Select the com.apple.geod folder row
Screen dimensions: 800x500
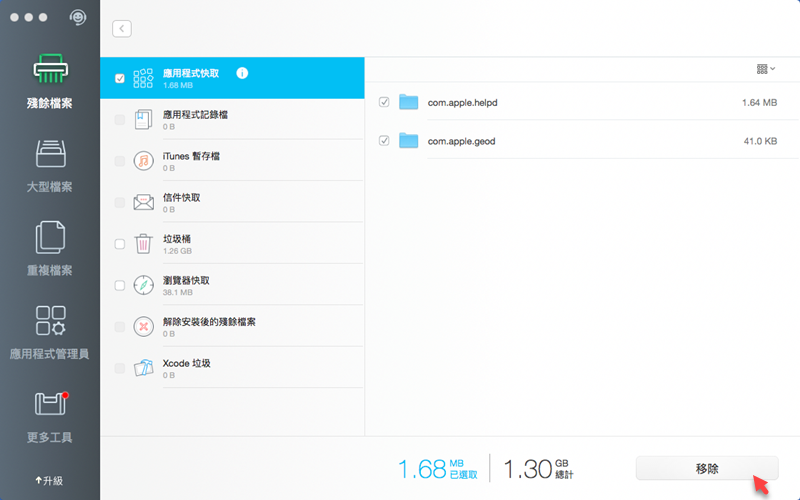pyautogui.click(x=580, y=141)
